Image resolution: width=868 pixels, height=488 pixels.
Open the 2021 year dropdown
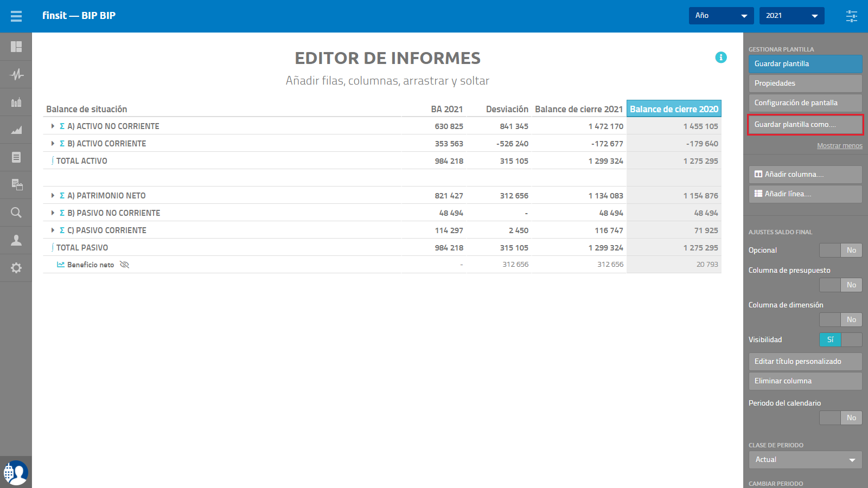point(792,16)
